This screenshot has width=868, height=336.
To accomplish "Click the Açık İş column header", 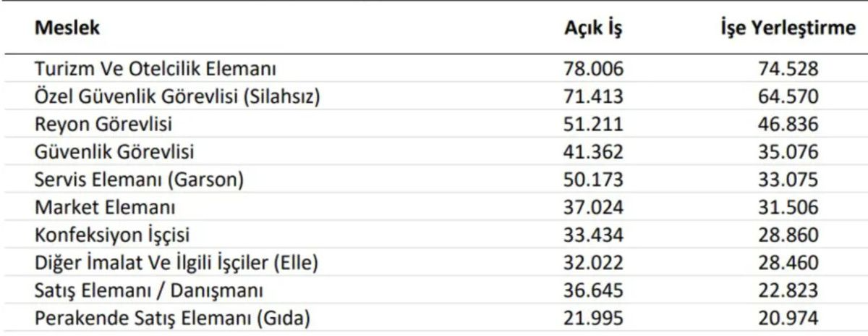I will (593, 29).
